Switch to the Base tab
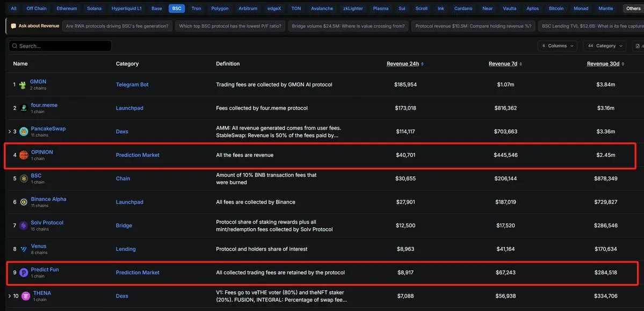 coord(157,8)
